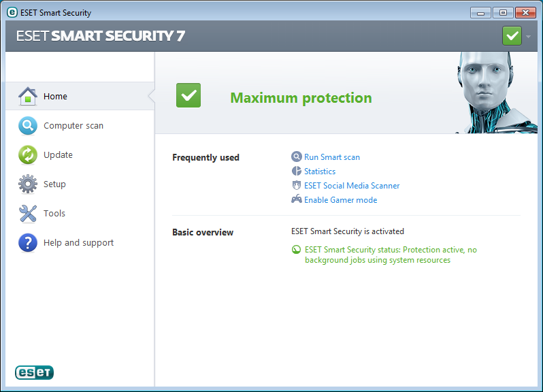Click the green Update arrows icon

[27, 155]
